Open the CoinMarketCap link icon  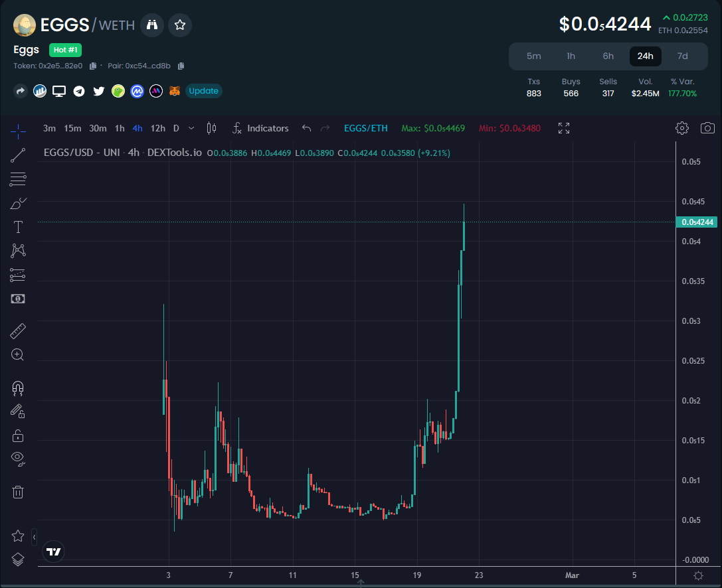click(137, 91)
